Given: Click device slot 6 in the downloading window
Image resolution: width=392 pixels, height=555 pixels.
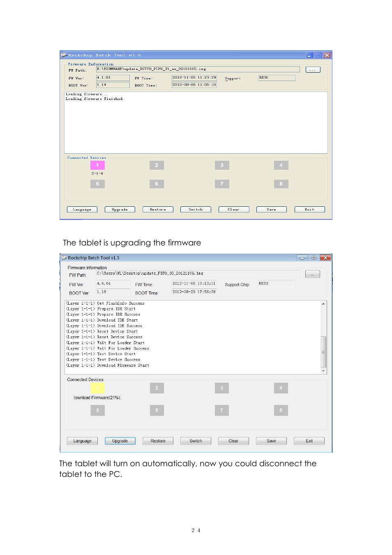Looking at the screenshot, I should (157, 410).
